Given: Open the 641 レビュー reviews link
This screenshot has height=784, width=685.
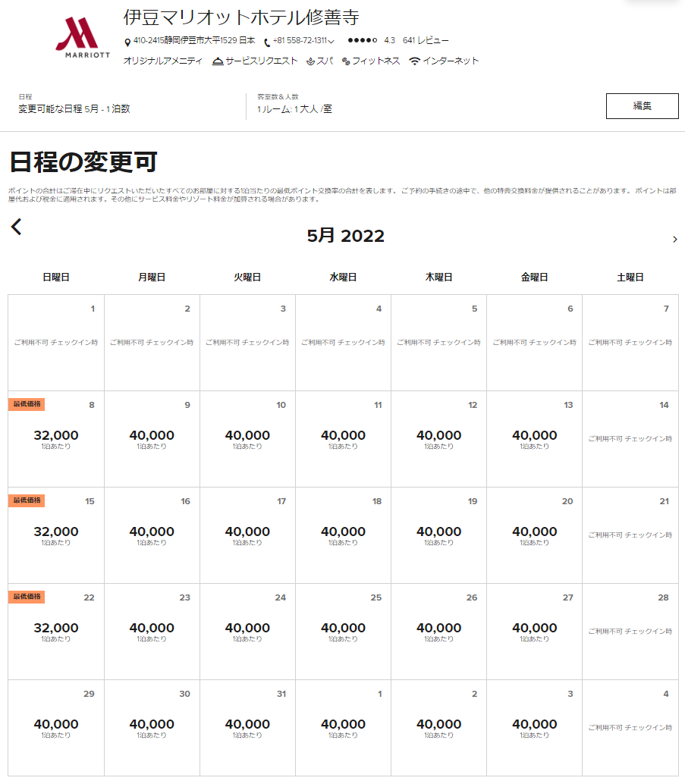Looking at the screenshot, I should pos(426,40).
